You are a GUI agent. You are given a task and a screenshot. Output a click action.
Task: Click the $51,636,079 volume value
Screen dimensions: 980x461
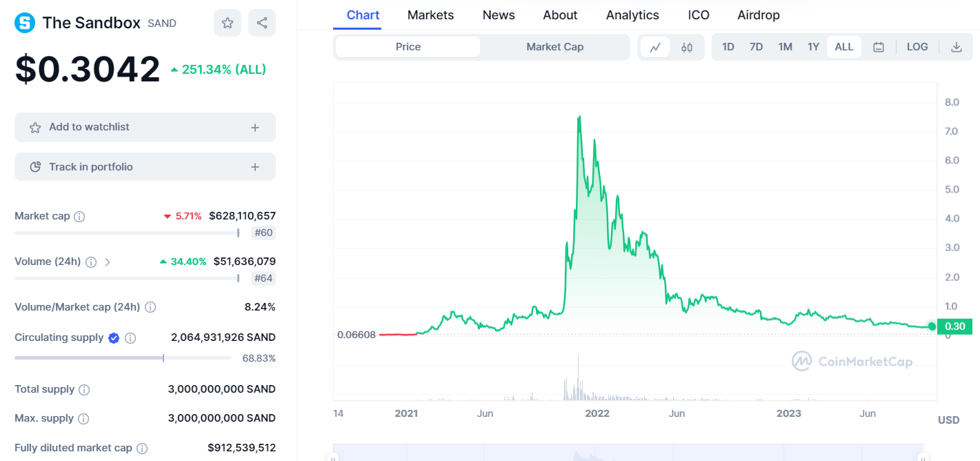(x=244, y=262)
